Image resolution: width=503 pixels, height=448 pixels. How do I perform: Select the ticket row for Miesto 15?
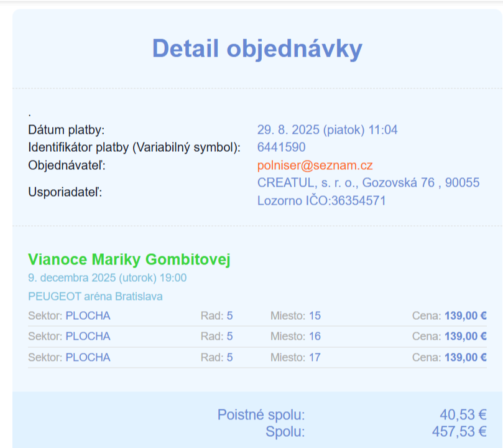(x=257, y=315)
